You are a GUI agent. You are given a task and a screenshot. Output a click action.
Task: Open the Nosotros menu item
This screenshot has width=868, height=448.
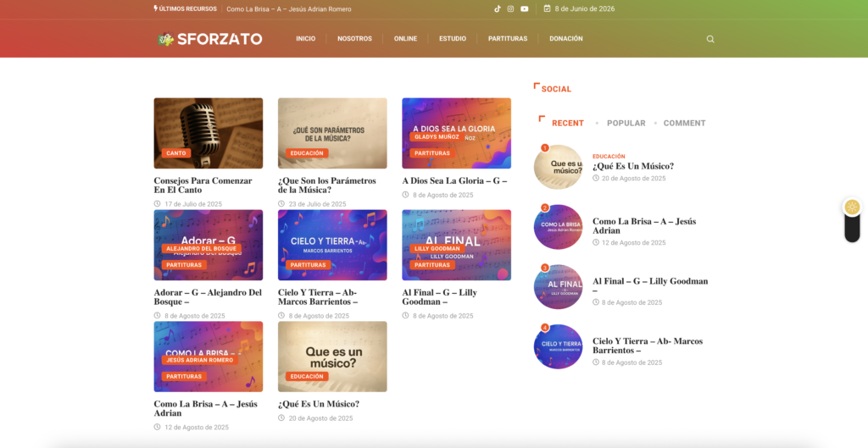click(x=354, y=39)
